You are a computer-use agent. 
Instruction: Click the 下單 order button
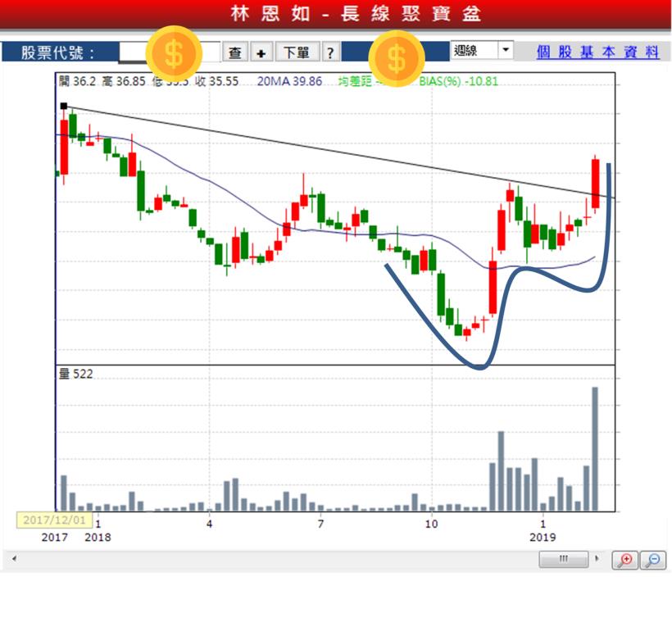[297, 52]
